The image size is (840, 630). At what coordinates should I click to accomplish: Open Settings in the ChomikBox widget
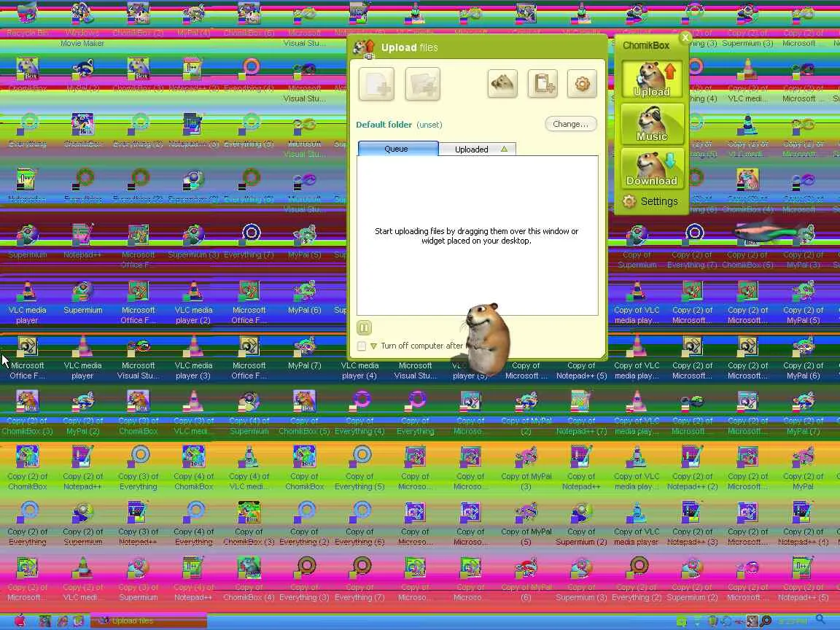[650, 201]
